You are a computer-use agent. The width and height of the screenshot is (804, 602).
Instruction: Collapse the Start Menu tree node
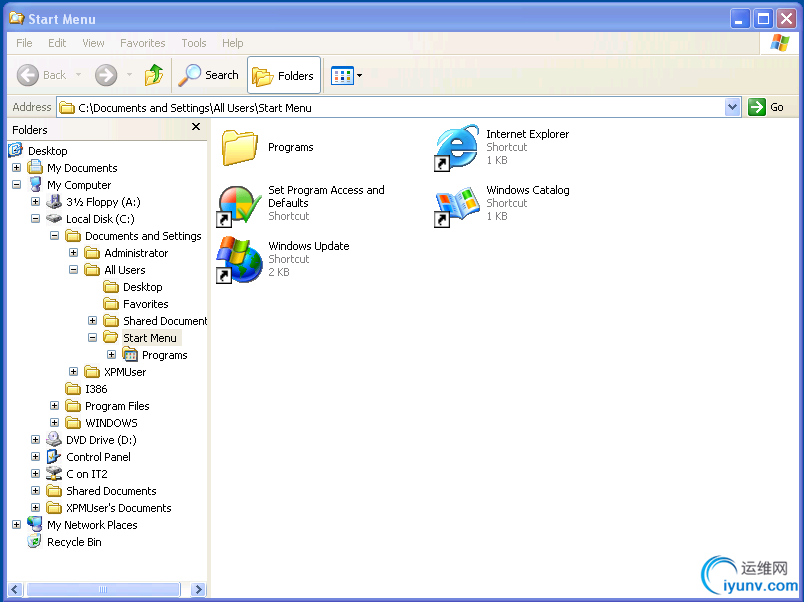[x=92, y=337]
